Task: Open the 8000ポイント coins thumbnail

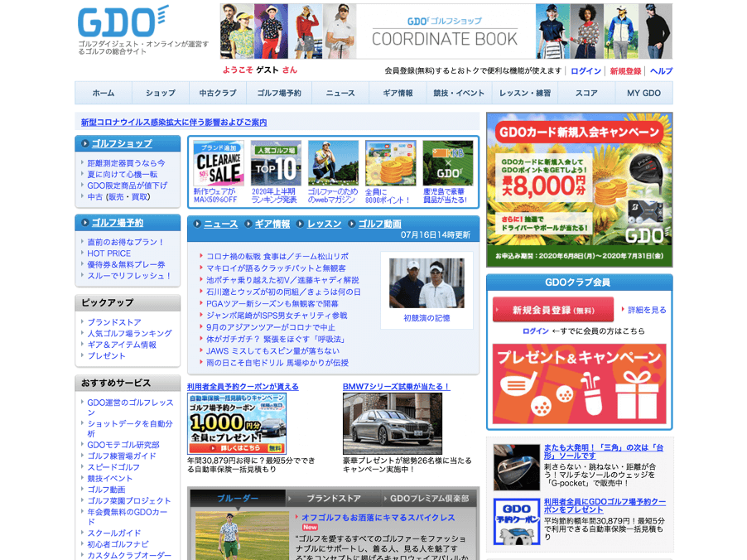Action: [391, 163]
